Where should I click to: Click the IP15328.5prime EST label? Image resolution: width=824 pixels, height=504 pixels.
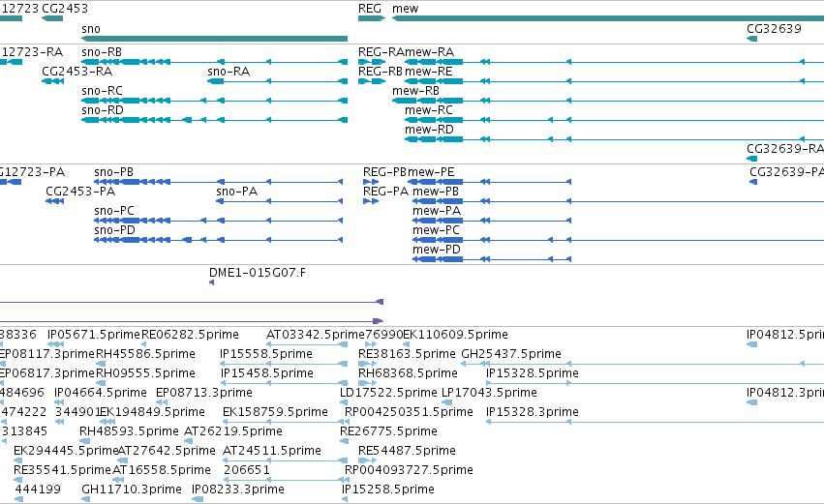point(533,373)
